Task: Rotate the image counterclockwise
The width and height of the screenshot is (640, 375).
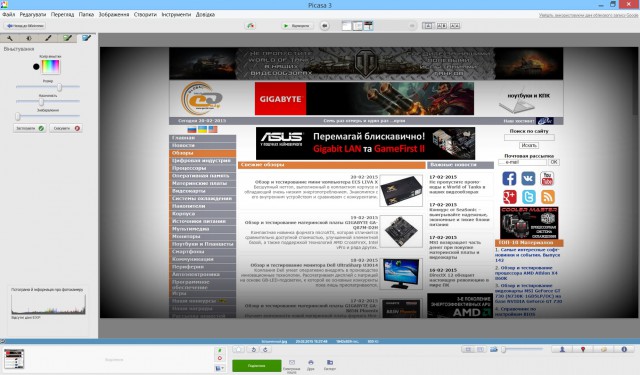Action: (253, 350)
